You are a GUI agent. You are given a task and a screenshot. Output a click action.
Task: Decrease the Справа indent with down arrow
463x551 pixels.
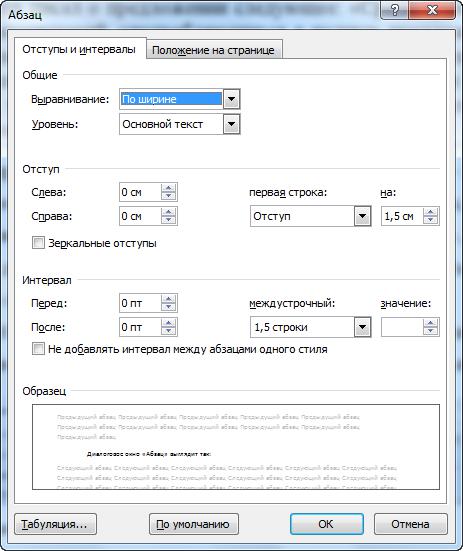[x=169, y=220]
